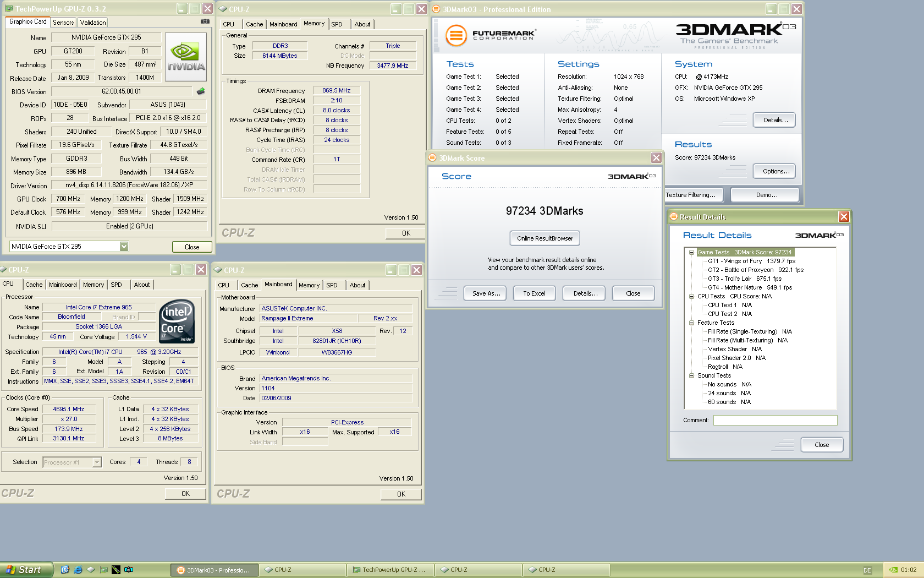Click the Result Details title bar icon
The width and height of the screenshot is (924, 578).
click(x=673, y=217)
